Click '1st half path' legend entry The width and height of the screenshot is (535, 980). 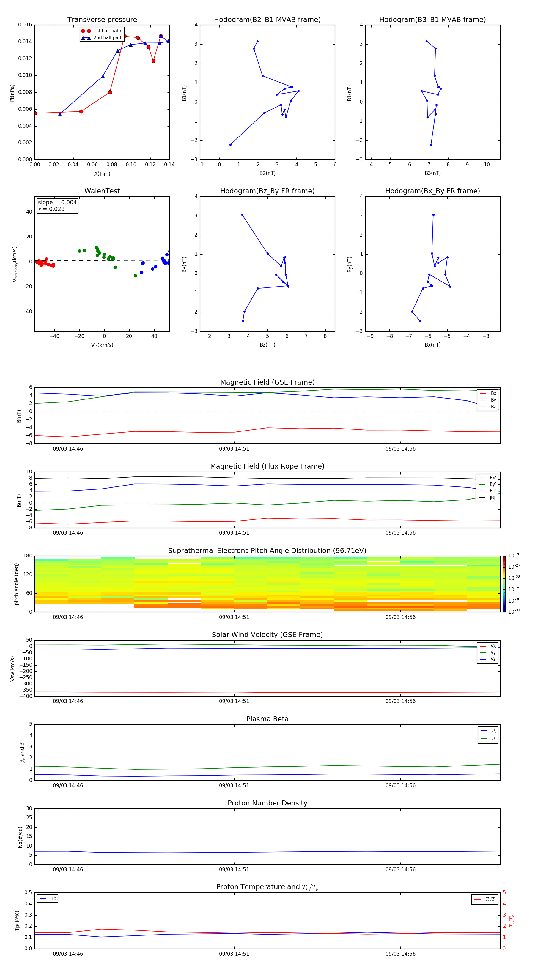101,31
